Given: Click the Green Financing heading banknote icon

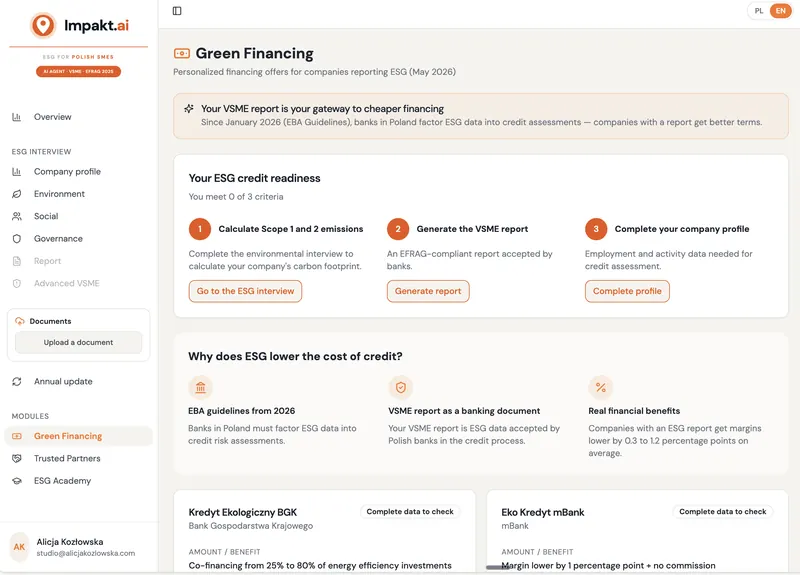Looking at the screenshot, I should [182, 53].
